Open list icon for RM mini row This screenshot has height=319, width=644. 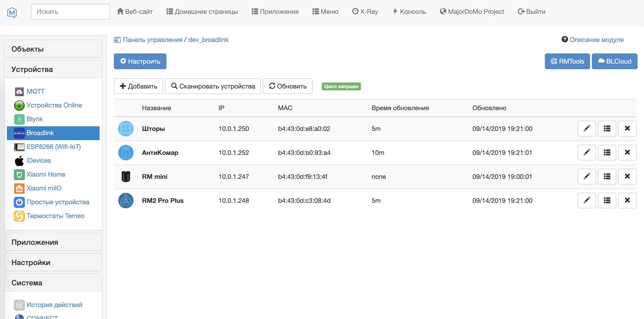click(607, 177)
